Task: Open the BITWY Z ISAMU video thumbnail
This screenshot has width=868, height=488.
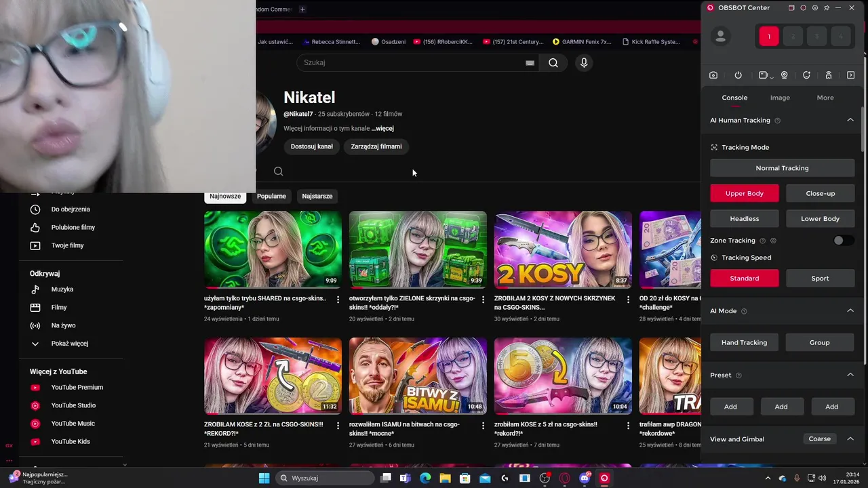Action: pos(418,376)
